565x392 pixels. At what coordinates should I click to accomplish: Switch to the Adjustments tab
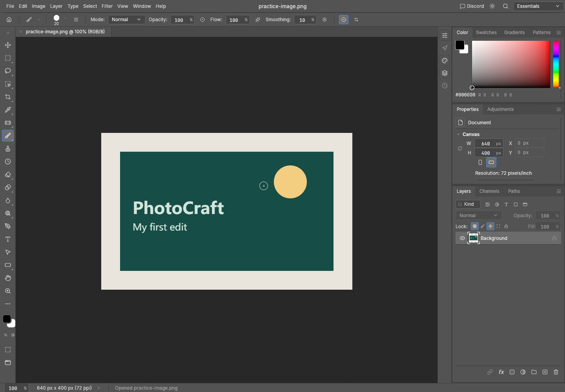[x=500, y=109]
